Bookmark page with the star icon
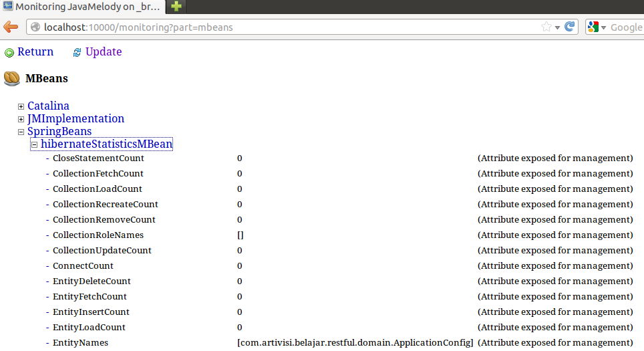The image size is (644, 351). pyautogui.click(x=546, y=27)
